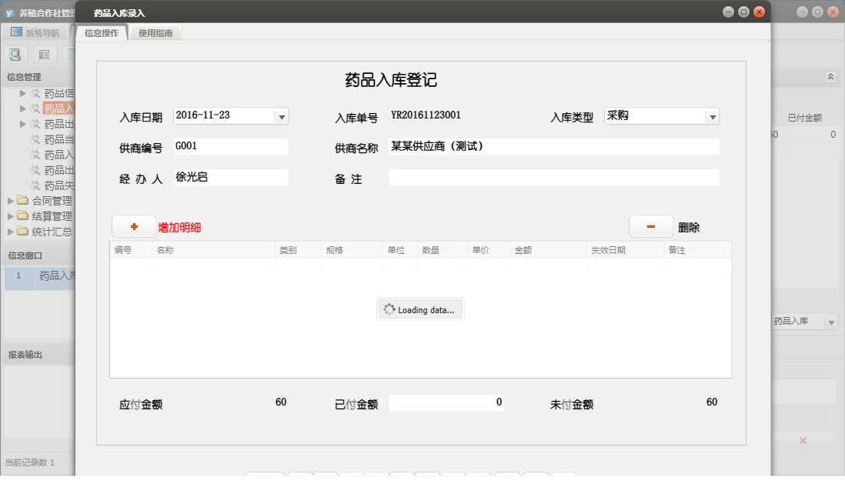845x504 pixels.
Task: Click the 已付金额 amount input box
Action: (x=446, y=402)
